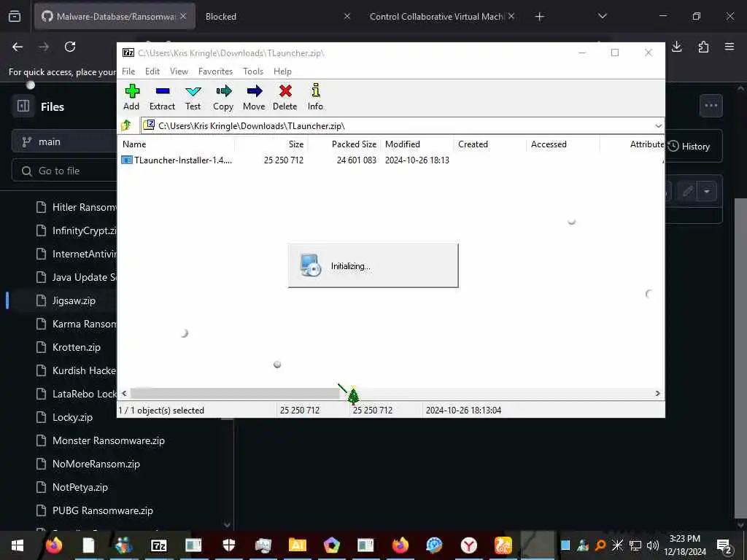Sort archive list by Packed Size column
747x560 pixels.
[344, 144]
